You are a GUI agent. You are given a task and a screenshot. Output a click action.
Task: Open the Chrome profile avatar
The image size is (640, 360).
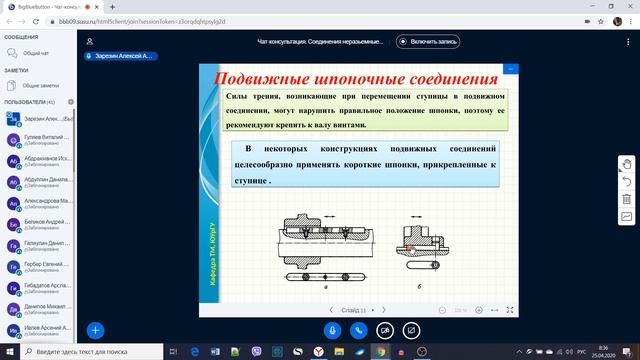point(617,22)
